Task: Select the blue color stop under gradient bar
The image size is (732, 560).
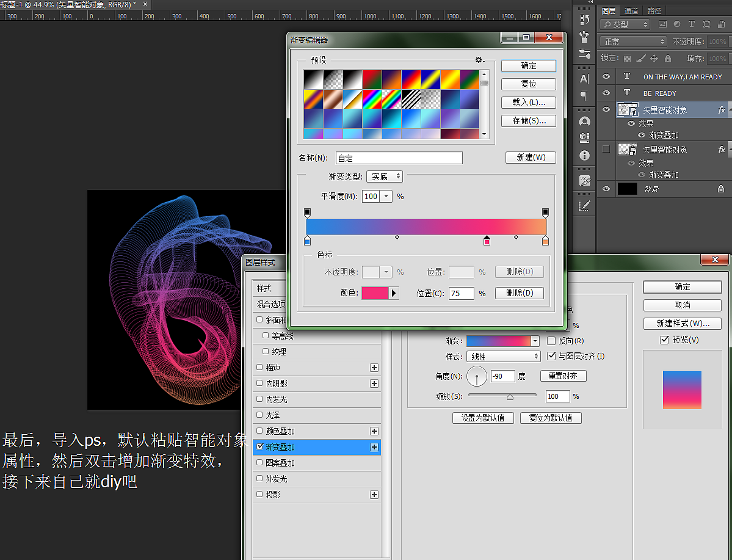Action: point(307,241)
